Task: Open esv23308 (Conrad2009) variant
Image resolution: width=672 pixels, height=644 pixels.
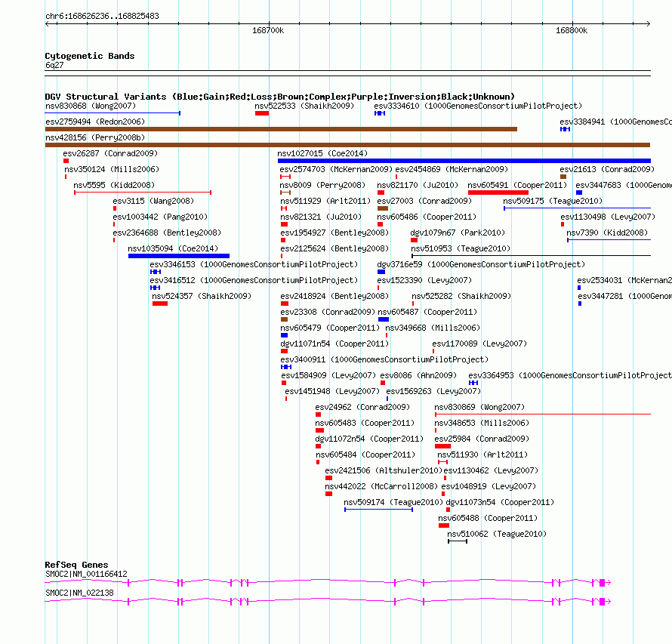Action: (x=328, y=312)
